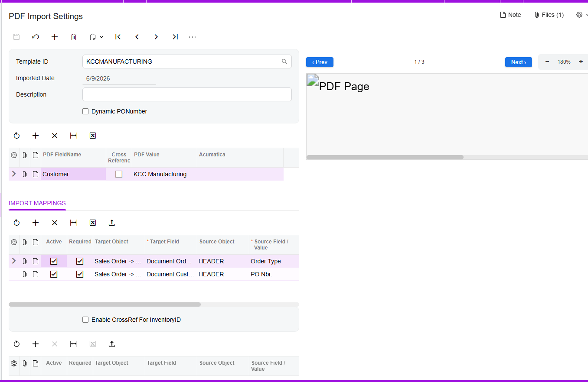Click the Prev PDF page button
This screenshot has width=588, height=382.
pos(320,62)
